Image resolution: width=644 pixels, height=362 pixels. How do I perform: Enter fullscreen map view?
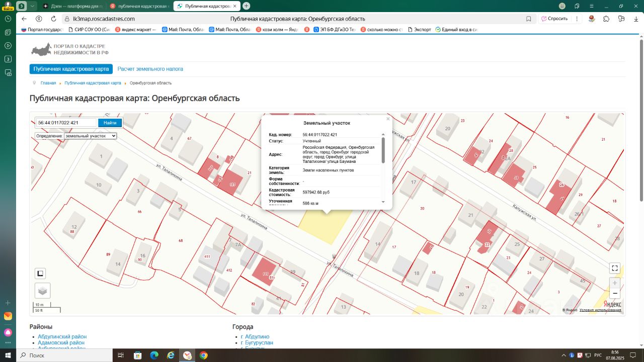(x=614, y=268)
